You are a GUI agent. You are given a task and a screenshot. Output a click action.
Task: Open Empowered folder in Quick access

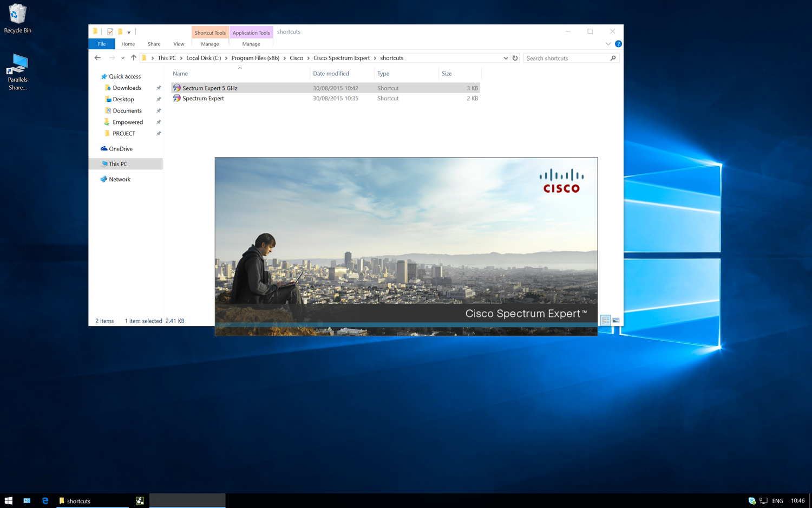point(128,122)
